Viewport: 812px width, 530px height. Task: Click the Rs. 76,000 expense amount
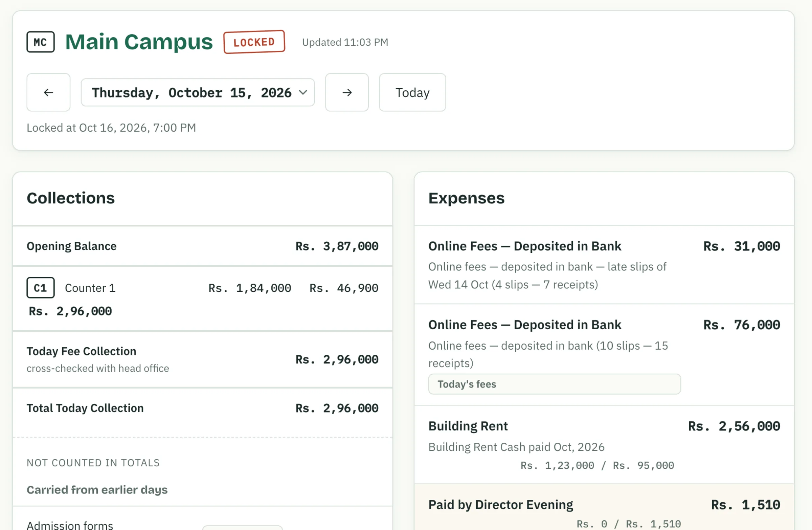(742, 325)
